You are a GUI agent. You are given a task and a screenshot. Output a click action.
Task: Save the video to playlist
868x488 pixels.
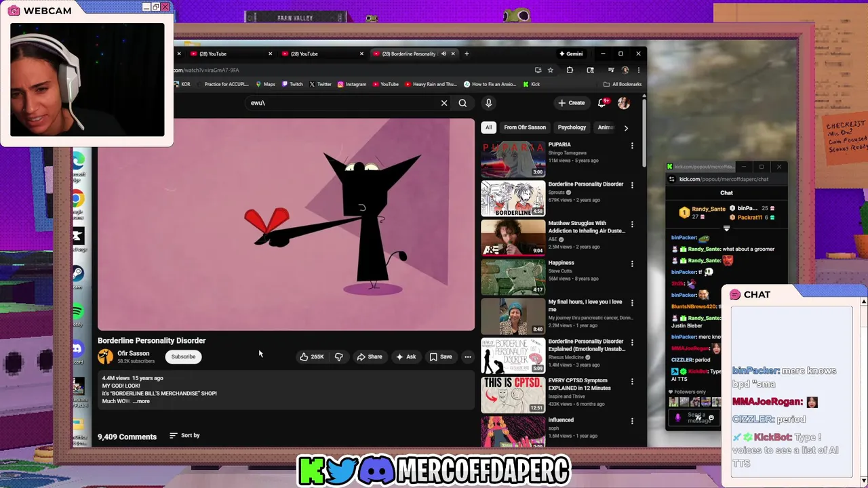441,357
